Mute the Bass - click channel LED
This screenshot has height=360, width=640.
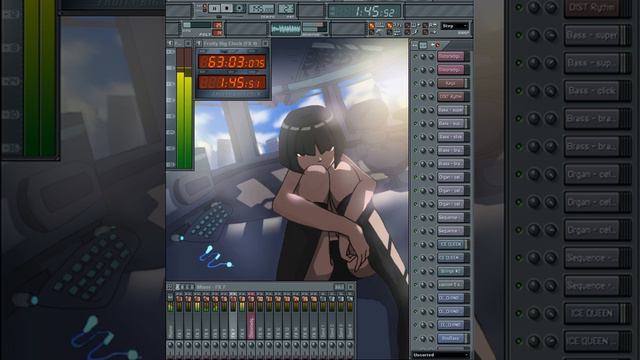(x=416, y=137)
